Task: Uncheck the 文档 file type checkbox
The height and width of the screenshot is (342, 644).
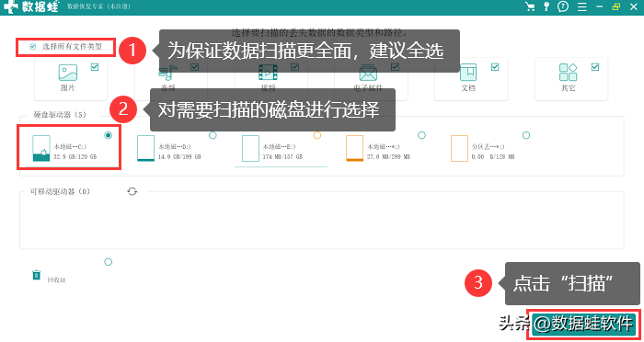Action: pos(495,67)
